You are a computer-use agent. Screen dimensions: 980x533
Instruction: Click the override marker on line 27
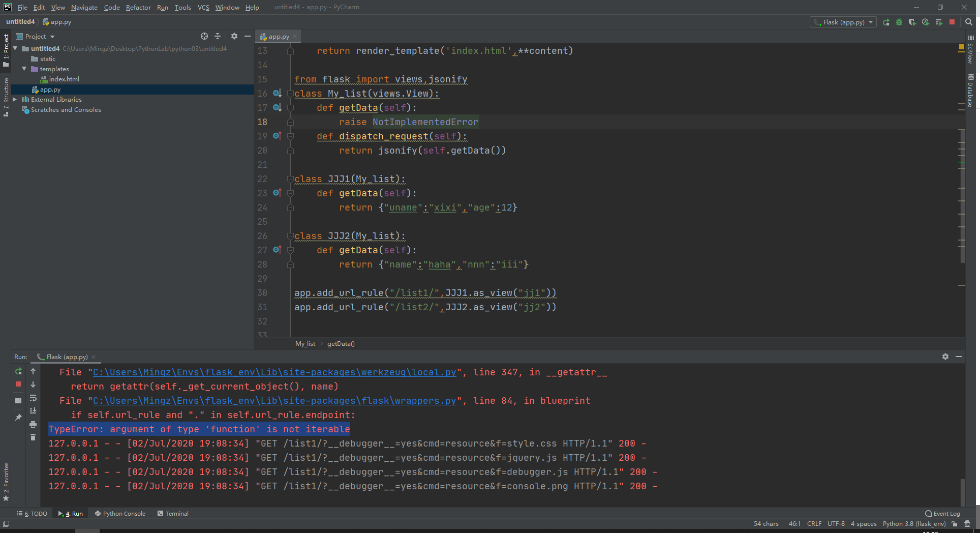click(x=277, y=250)
